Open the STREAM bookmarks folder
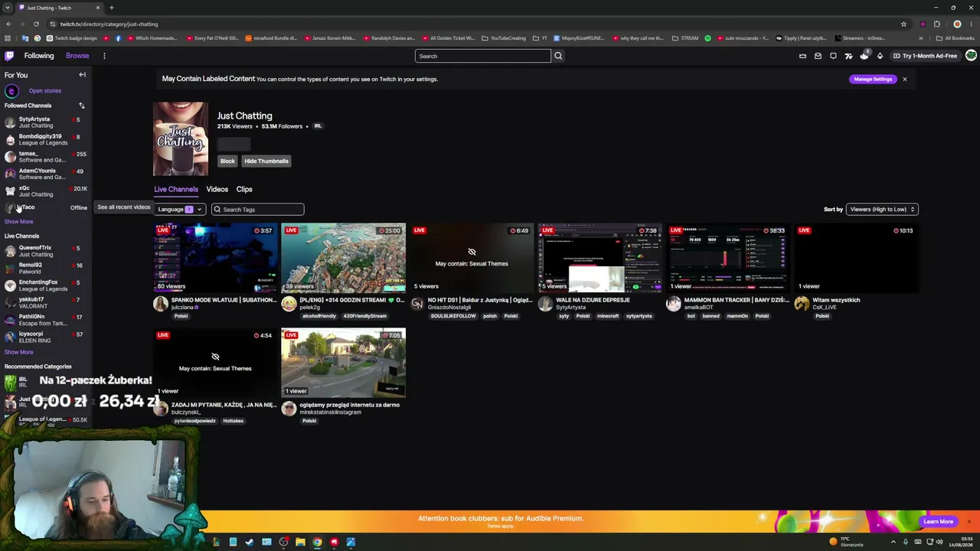Viewport: 980px width, 551px height. click(x=685, y=38)
